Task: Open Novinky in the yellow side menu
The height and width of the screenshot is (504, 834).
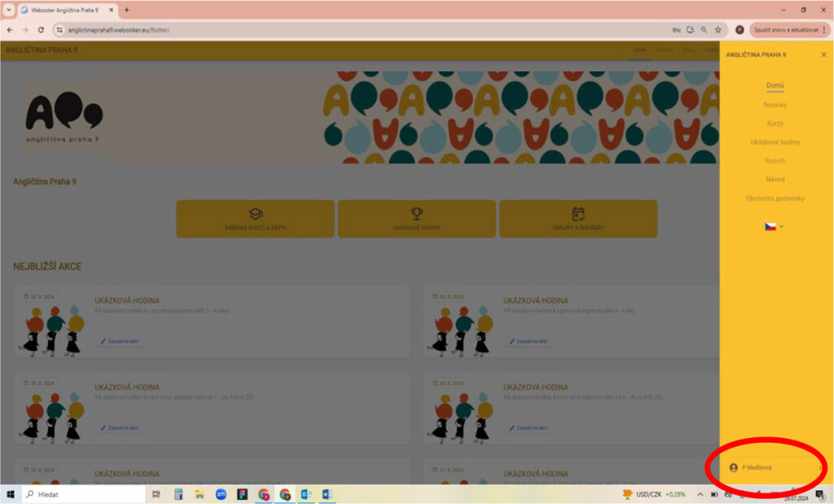Action: 775,105
